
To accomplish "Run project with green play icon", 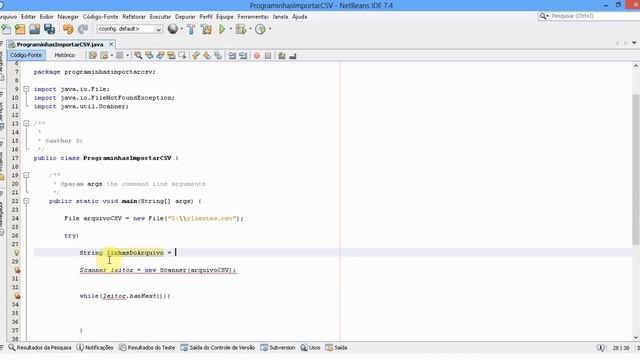I will coord(222,29).
